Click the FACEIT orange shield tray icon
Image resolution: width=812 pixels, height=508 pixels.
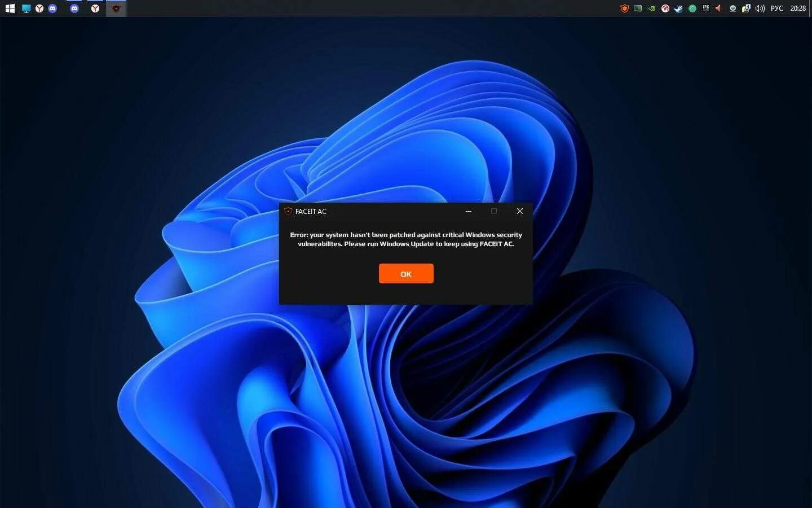click(x=624, y=8)
